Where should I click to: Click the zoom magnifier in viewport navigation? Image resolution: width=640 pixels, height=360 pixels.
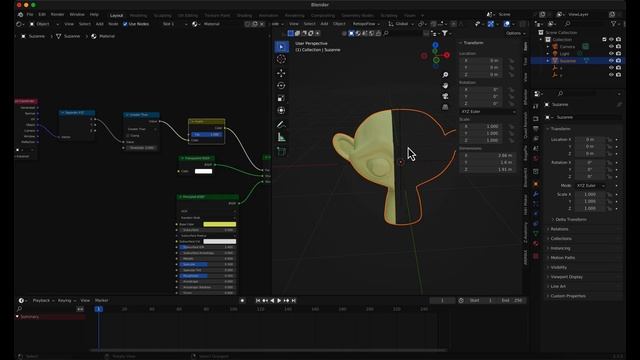point(445,75)
